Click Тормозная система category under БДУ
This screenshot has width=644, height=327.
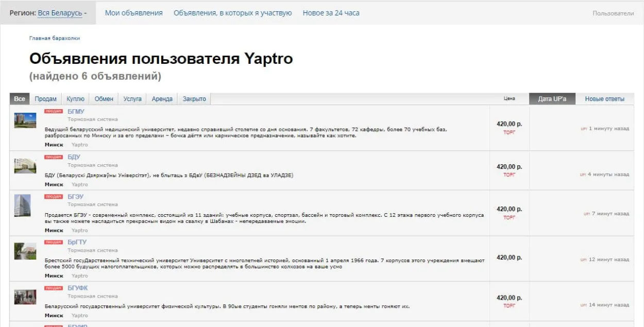click(x=93, y=165)
